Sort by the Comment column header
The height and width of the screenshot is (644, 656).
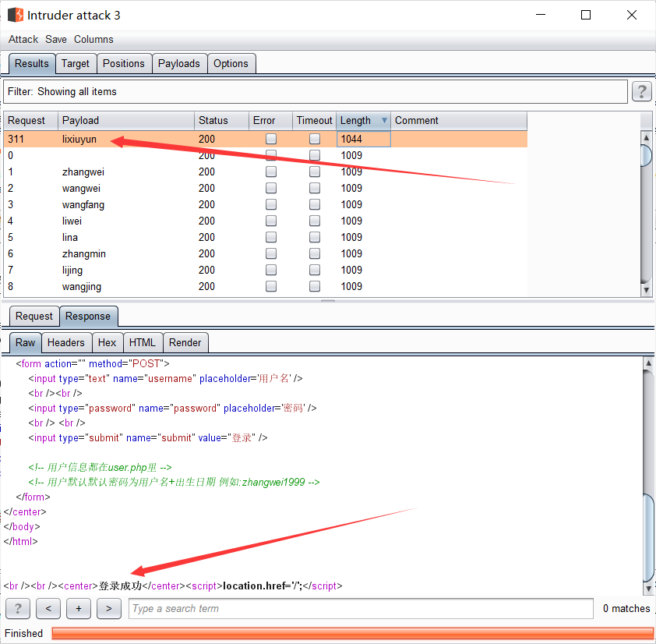(x=459, y=121)
